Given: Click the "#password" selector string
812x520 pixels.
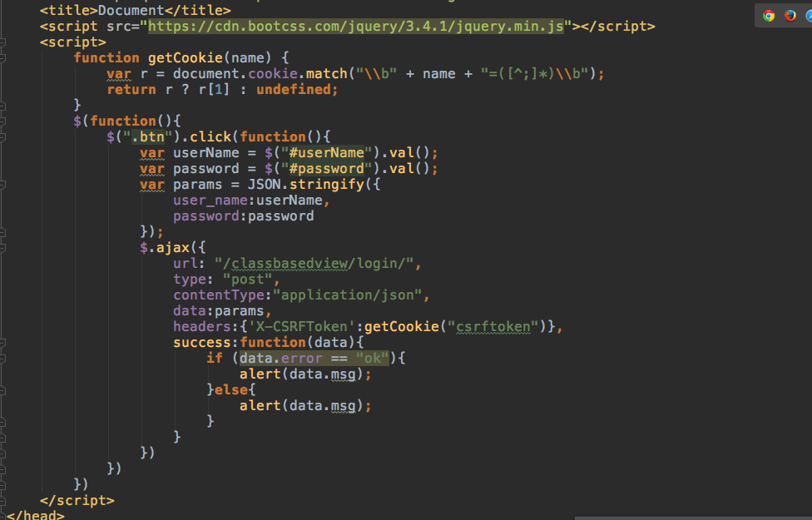Looking at the screenshot, I should coord(326,169).
